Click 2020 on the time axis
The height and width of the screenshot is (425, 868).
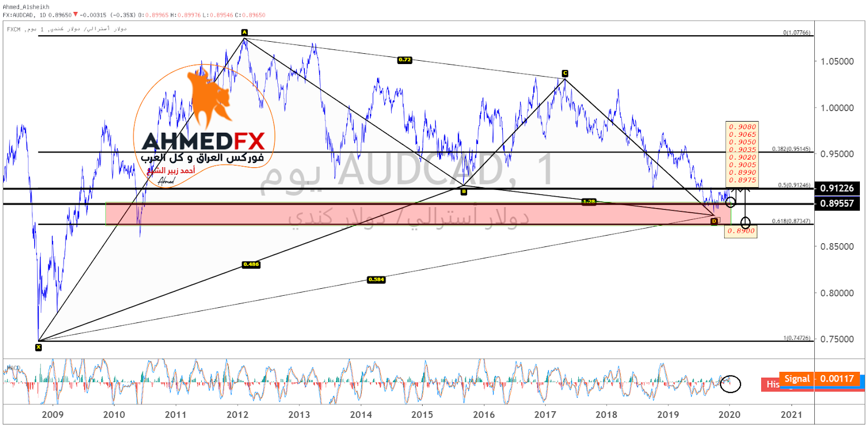[730, 415]
